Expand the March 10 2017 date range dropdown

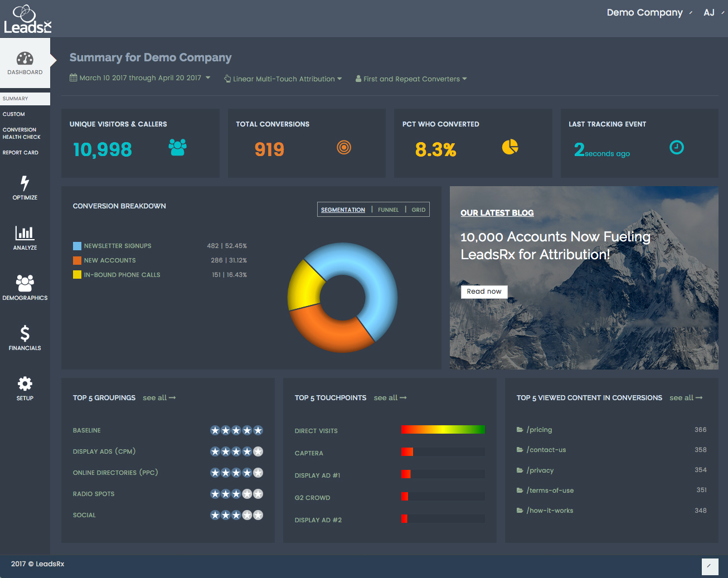(140, 78)
